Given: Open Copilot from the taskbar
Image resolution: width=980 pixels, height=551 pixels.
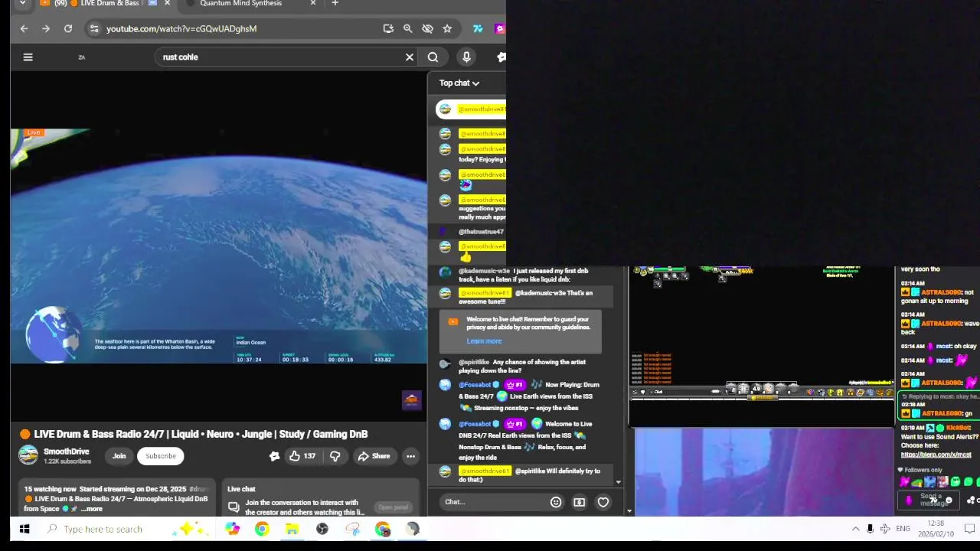Looking at the screenshot, I should 232,529.
